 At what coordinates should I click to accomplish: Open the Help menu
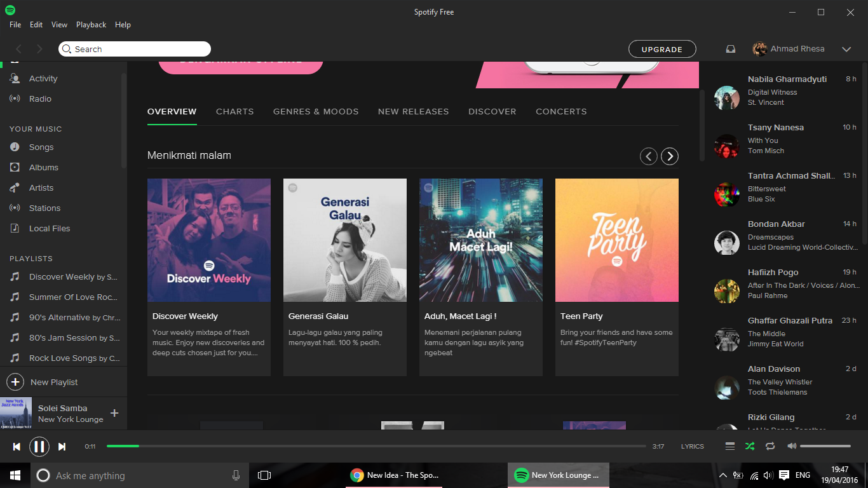click(x=123, y=25)
